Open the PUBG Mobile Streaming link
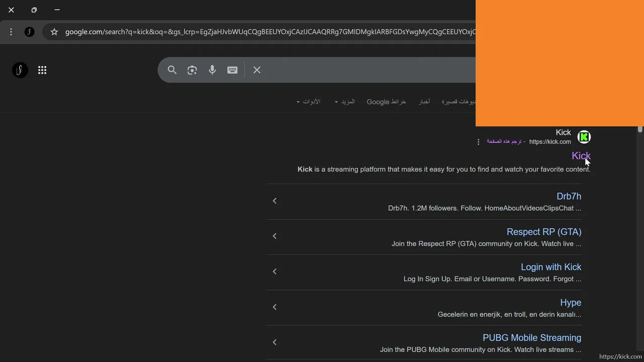 [x=532, y=338]
